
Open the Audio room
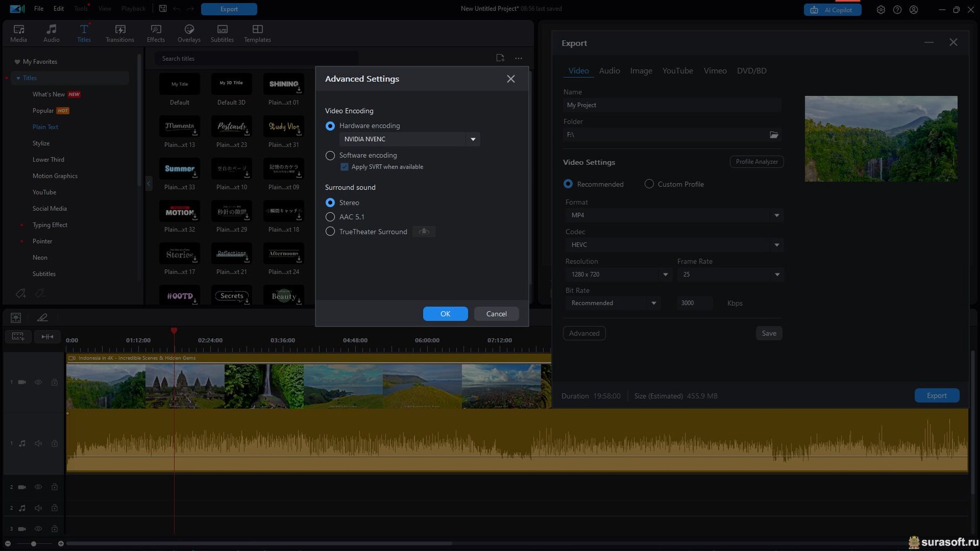click(x=51, y=33)
